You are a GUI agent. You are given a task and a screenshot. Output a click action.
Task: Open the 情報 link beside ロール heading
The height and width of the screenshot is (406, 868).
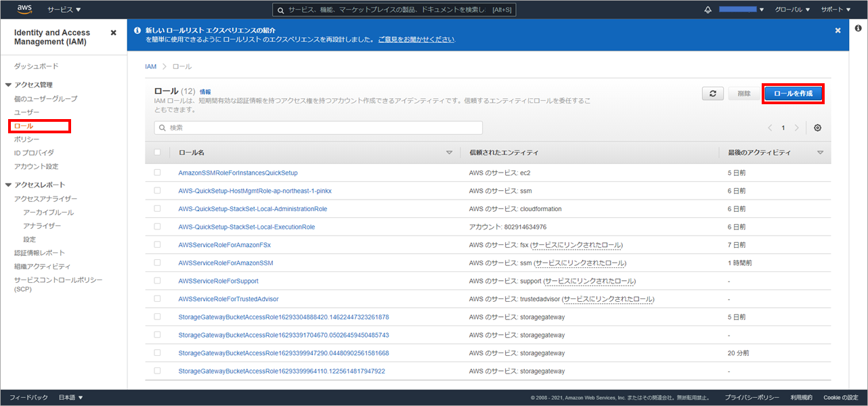[205, 91]
